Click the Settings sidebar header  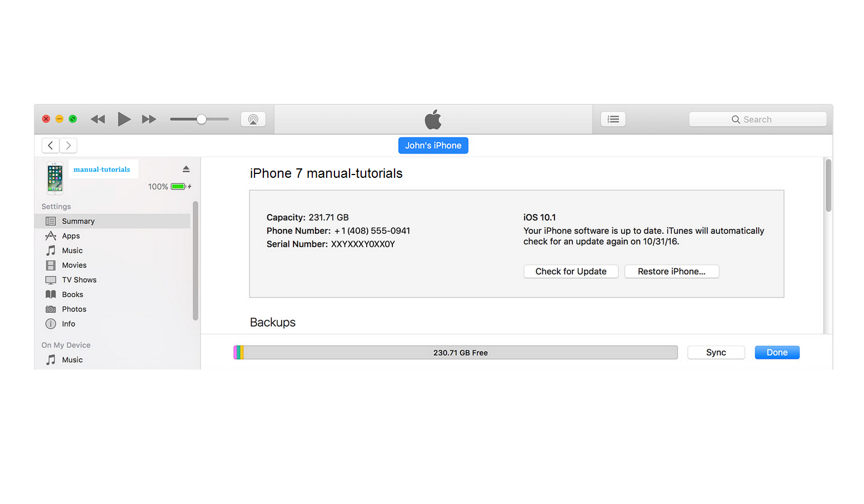[56, 207]
